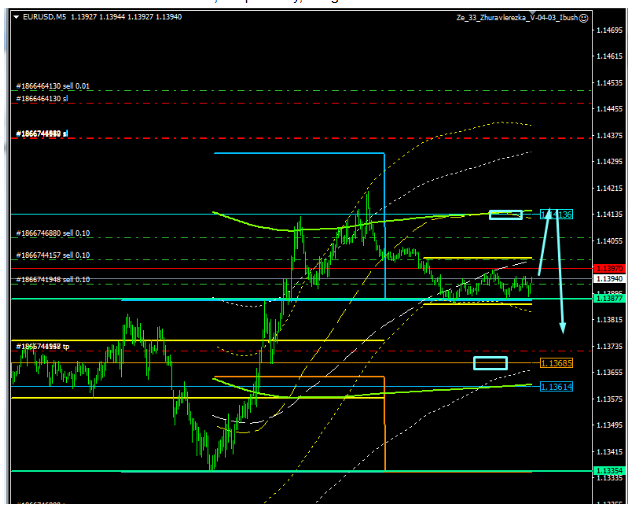636x513 pixels.
Task: Click 1.14215 on the price scale
Action: (610, 189)
